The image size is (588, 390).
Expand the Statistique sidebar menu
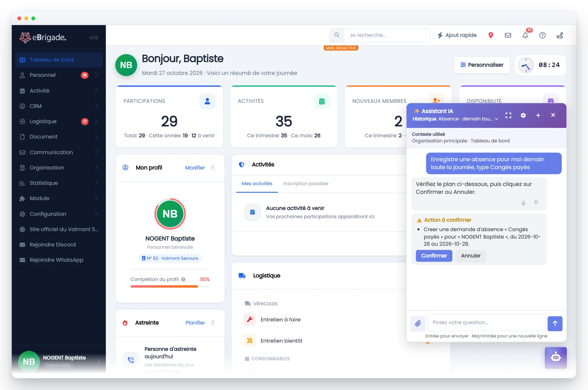[x=59, y=183]
